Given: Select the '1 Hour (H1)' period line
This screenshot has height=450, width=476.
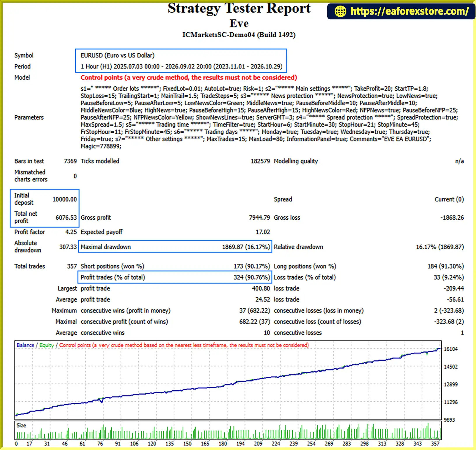Looking at the screenshot, I should point(181,66).
